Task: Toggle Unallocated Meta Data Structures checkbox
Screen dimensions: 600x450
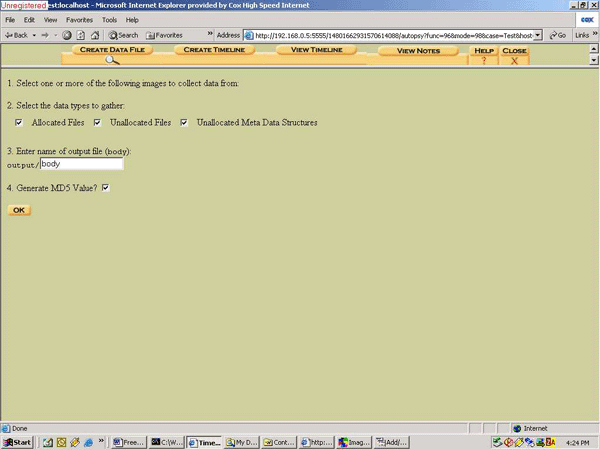Action: (x=184, y=123)
